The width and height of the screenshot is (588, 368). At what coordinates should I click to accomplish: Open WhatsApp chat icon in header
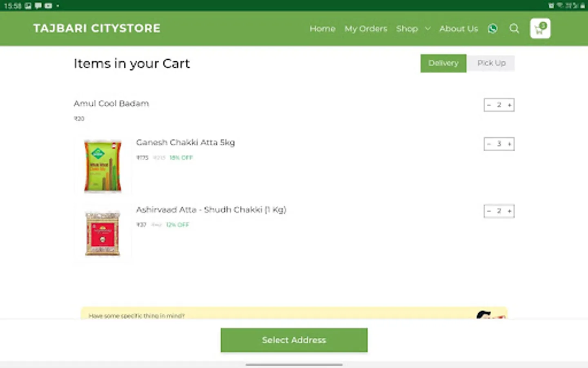(492, 29)
